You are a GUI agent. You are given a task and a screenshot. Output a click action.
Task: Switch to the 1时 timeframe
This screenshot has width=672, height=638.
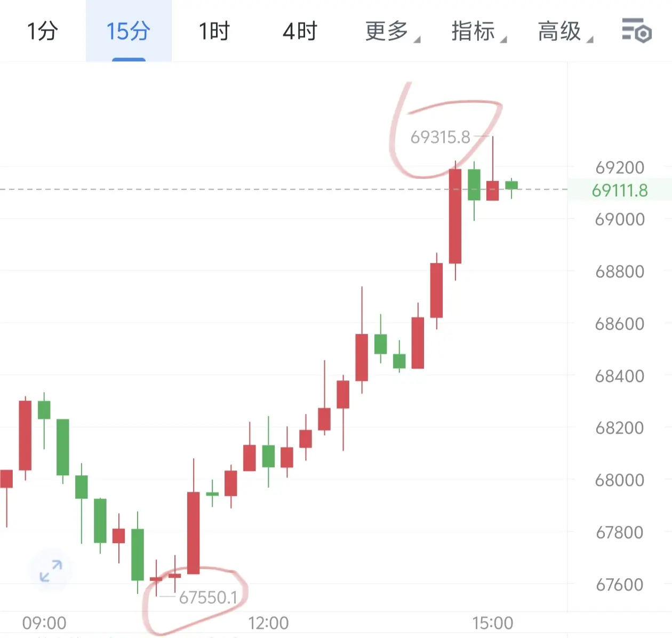(x=214, y=31)
